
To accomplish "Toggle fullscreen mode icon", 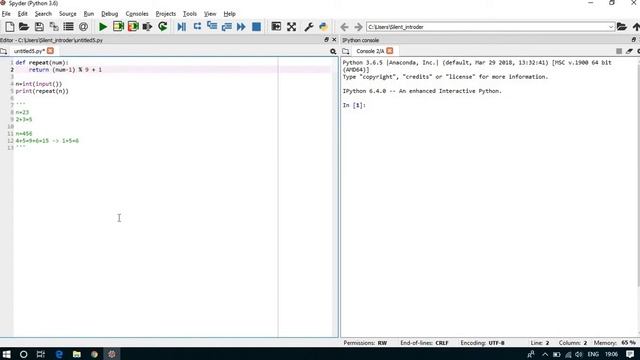I will [291, 27].
